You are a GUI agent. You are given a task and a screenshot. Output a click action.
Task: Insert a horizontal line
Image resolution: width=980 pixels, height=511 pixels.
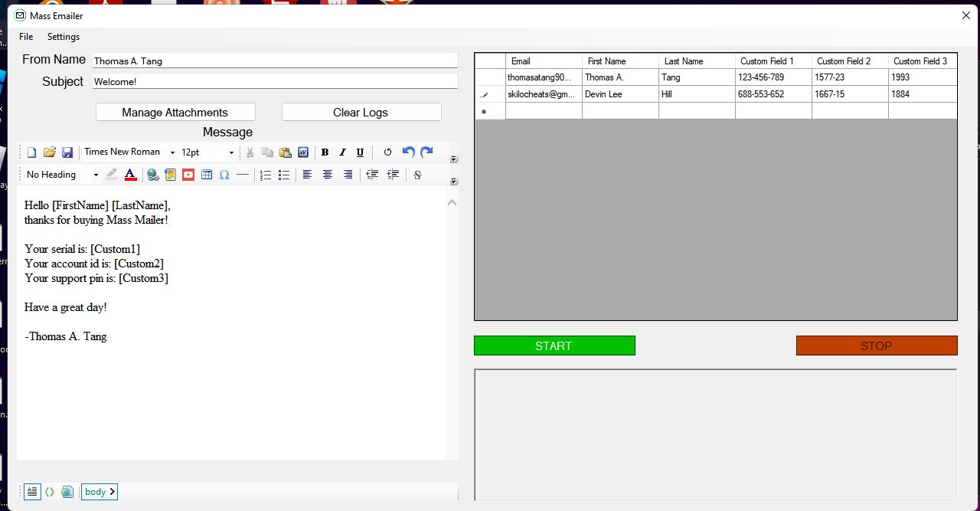point(243,175)
